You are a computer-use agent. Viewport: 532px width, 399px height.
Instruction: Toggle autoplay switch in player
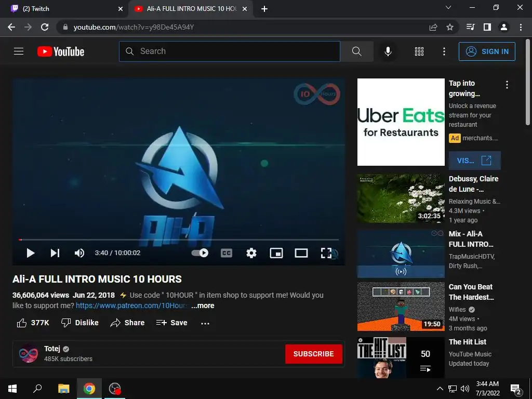pos(200,253)
